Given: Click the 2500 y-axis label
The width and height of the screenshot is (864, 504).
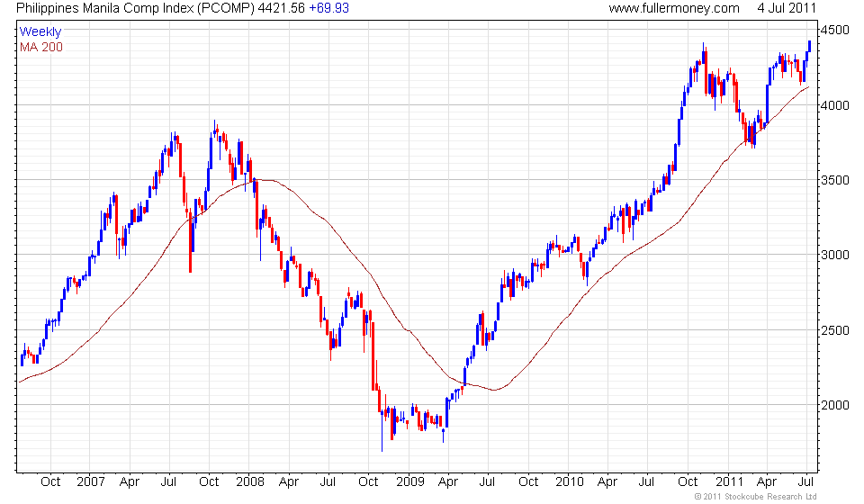Looking at the screenshot, I should (835, 330).
